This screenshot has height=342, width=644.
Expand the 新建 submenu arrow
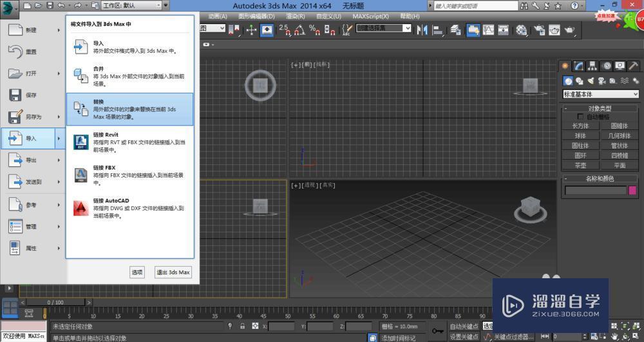pyautogui.click(x=59, y=30)
